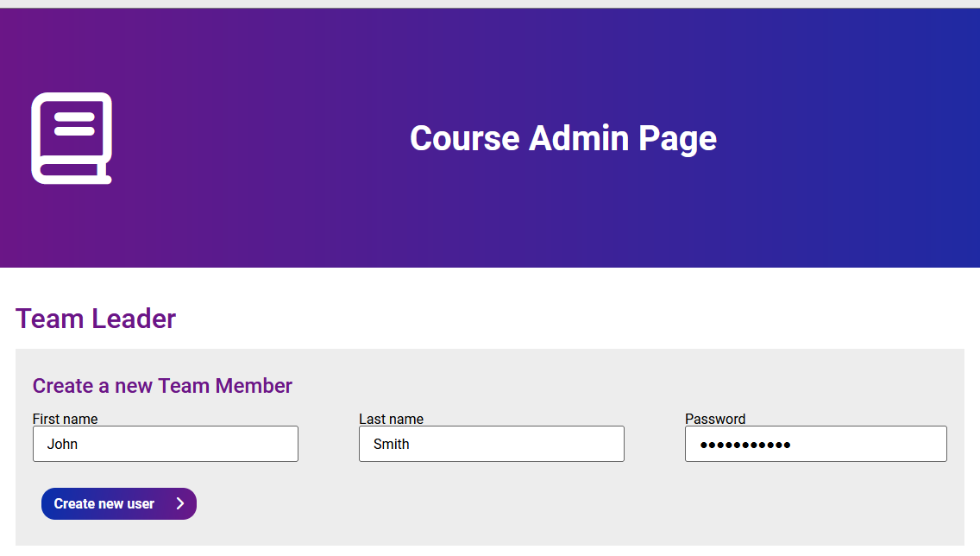Focus the First name input field
The width and height of the screenshot is (980, 556).
pyautogui.click(x=166, y=444)
